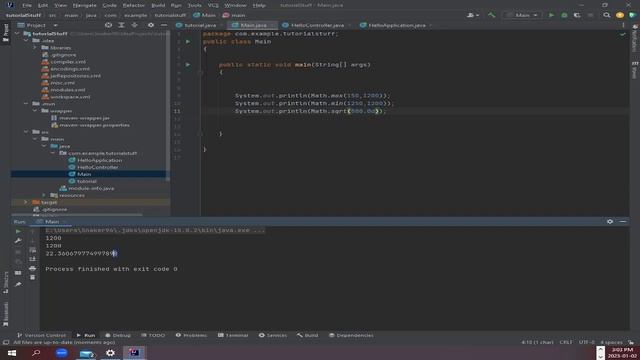Hide the Run tool window minus icon
Screen dimensions: 640x360
(623, 221)
